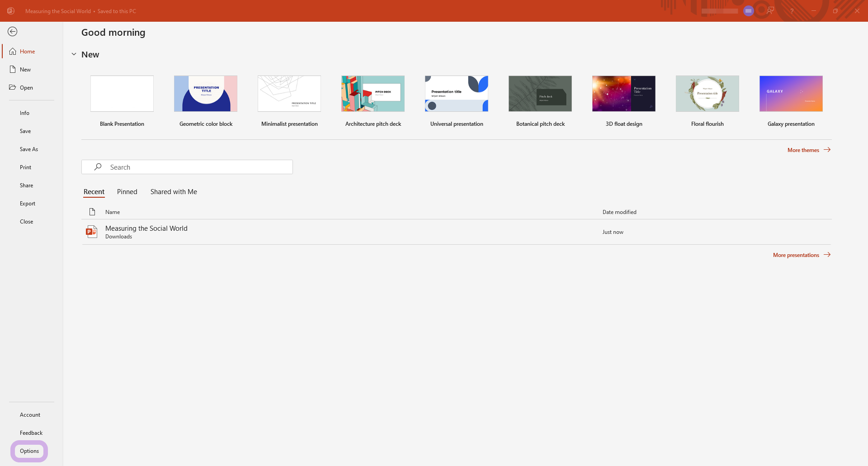Click the PowerPoint logo in title bar
This screenshot has width=868, height=466.
coord(11,11)
